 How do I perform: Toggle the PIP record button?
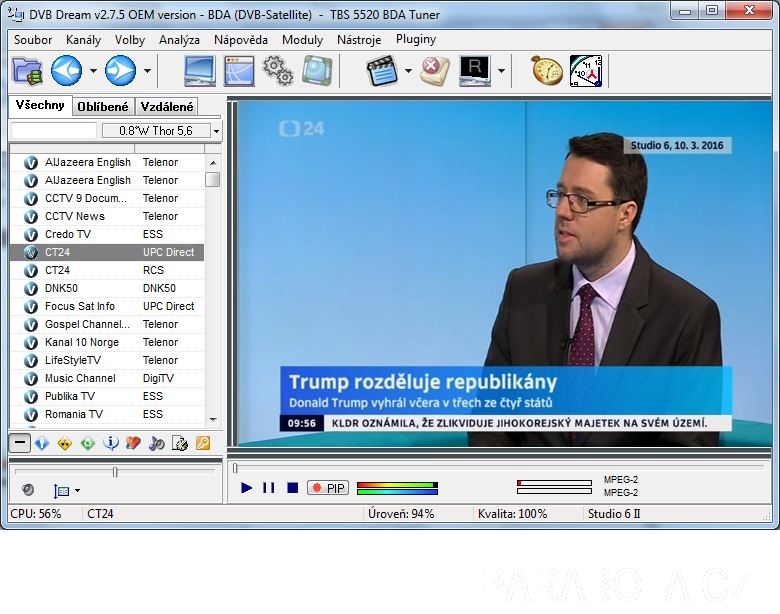[328, 488]
